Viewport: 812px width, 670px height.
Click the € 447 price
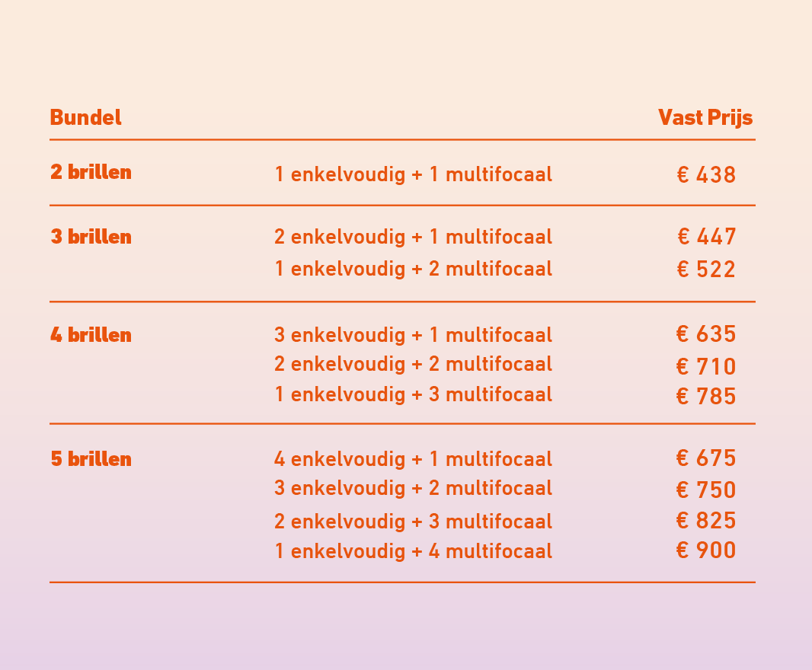[x=706, y=238]
